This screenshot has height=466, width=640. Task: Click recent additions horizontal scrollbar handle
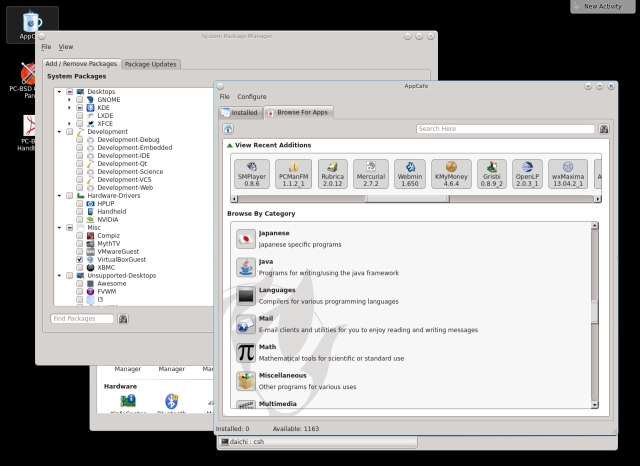pyautogui.click(x=408, y=199)
